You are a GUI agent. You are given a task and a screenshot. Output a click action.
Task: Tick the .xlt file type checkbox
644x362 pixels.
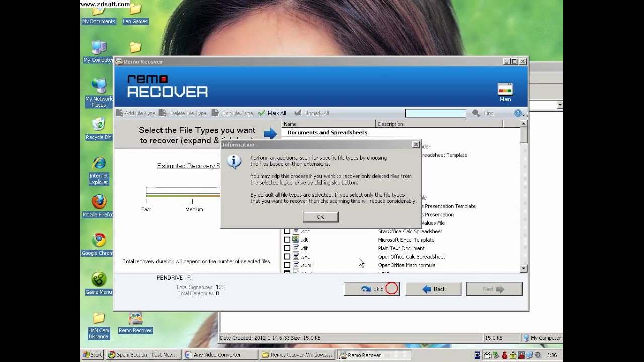click(x=287, y=240)
